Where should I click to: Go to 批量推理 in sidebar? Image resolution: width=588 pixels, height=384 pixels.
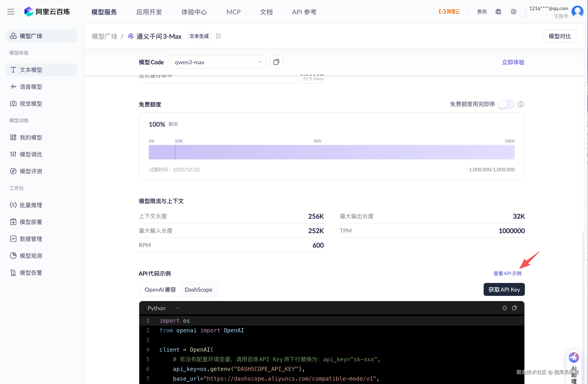[x=31, y=205]
